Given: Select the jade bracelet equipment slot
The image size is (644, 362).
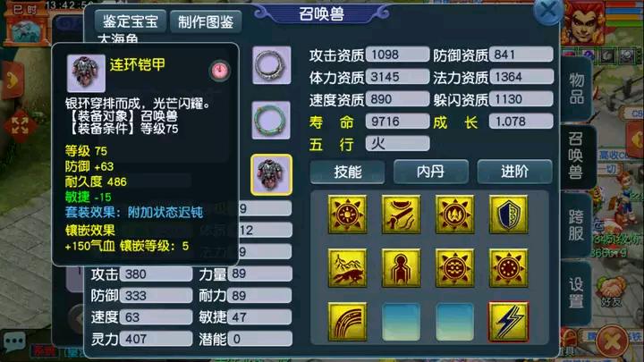Looking at the screenshot, I should 271,120.
